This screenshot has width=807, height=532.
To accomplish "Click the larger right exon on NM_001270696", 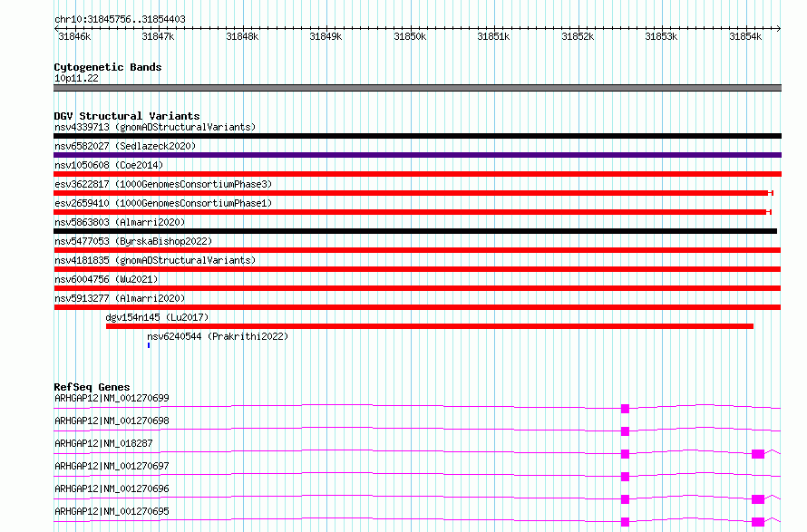I will pos(758,499).
